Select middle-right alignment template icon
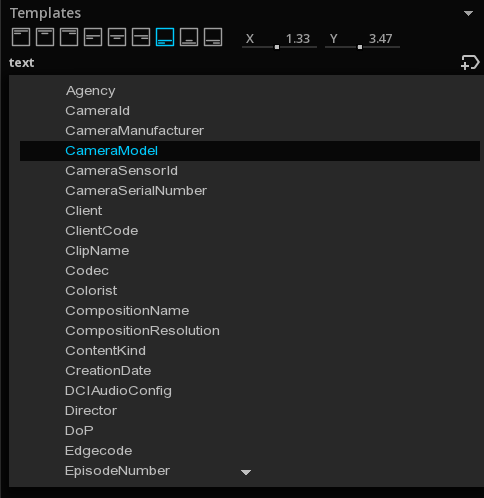 click(x=141, y=37)
